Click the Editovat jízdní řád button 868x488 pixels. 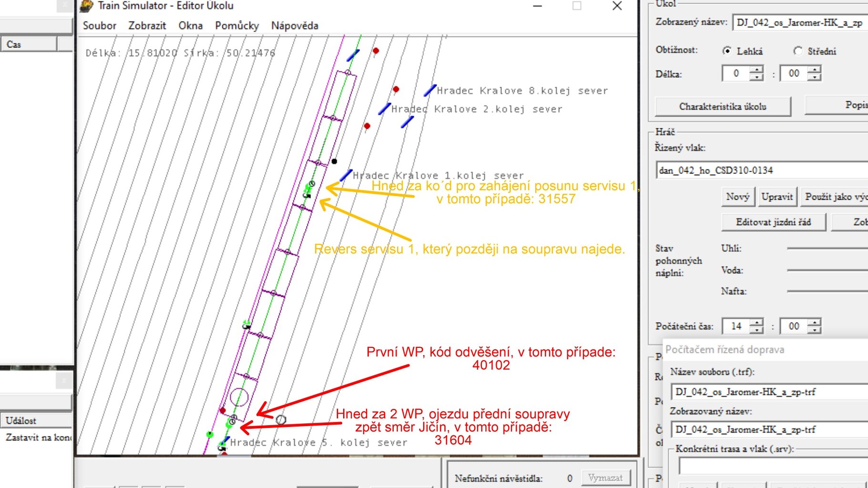[x=773, y=222]
